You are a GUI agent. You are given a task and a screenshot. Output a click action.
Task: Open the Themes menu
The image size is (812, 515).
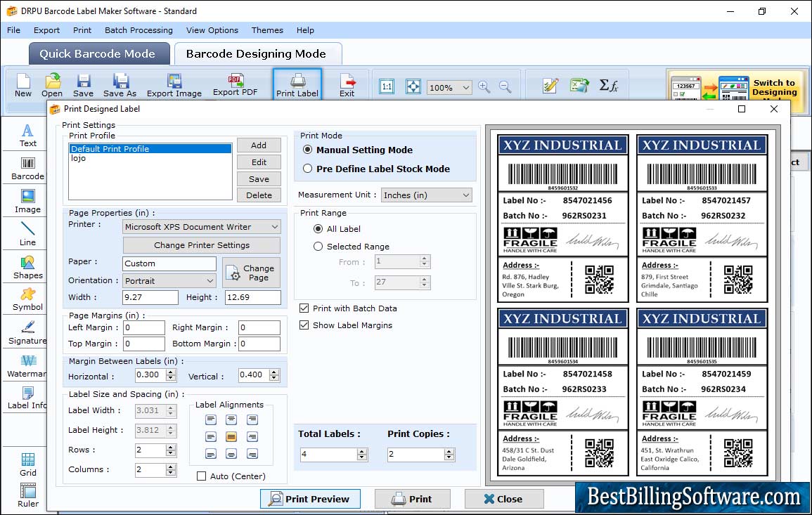pyautogui.click(x=267, y=30)
